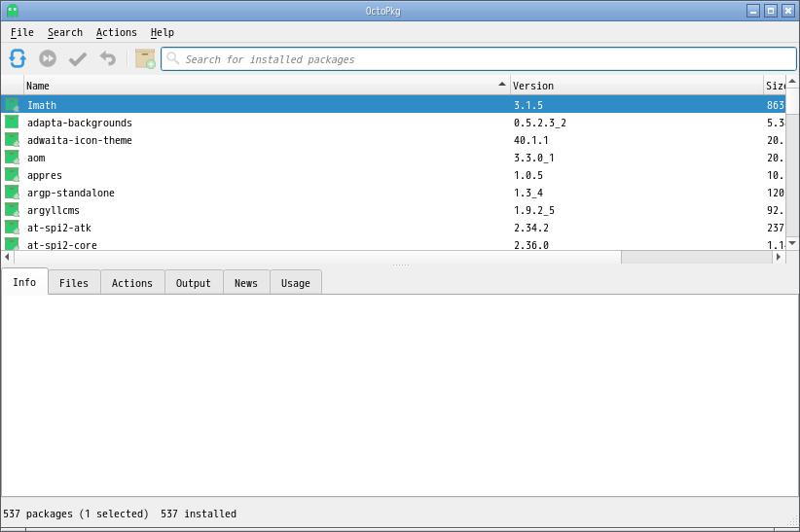Click the package icon beside adwaita-icon-theme
The height and width of the screenshot is (532, 800).
click(12, 139)
